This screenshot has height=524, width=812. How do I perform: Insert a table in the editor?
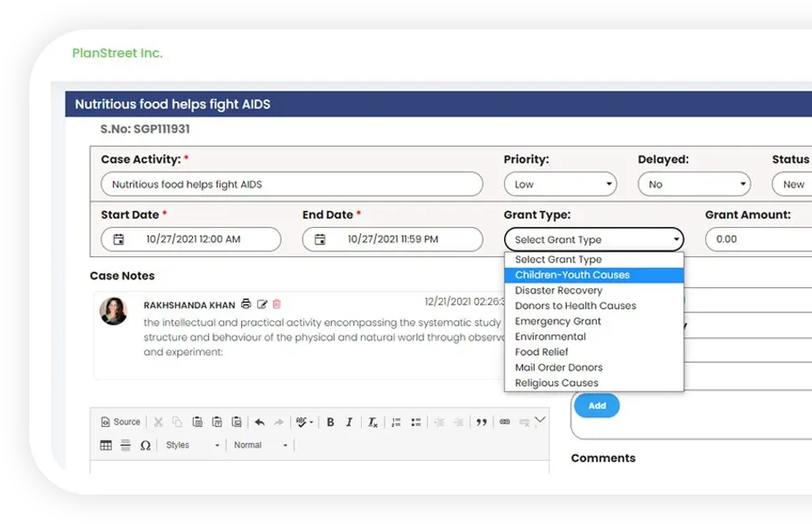pyautogui.click(x=106, y=445)
